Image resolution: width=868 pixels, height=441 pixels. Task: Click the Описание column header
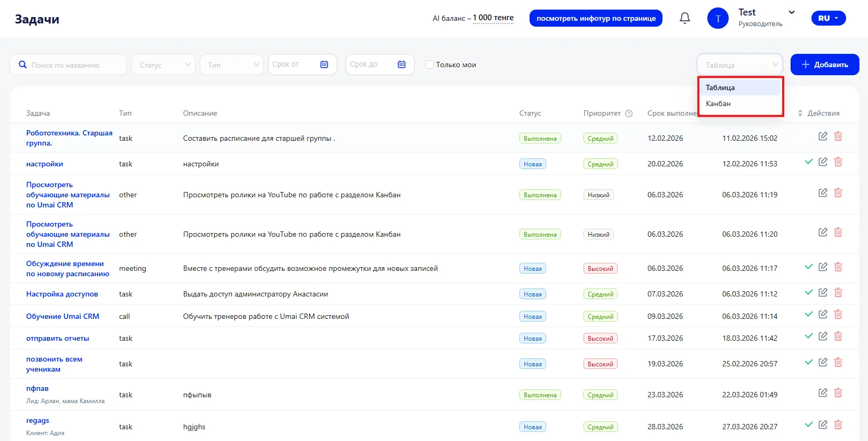point(200,114)
